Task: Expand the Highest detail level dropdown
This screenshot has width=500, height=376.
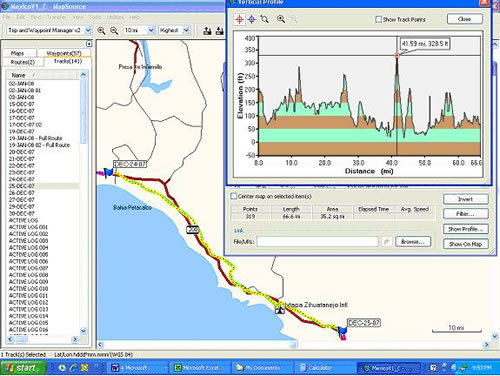Action: click(186, 30)
